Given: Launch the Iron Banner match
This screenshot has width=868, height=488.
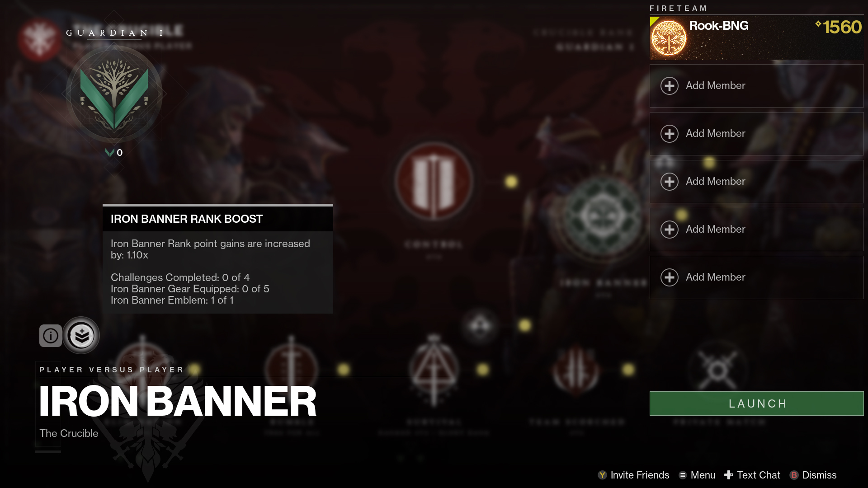Looking at the screenshot, I should click(x=757, y=403).
